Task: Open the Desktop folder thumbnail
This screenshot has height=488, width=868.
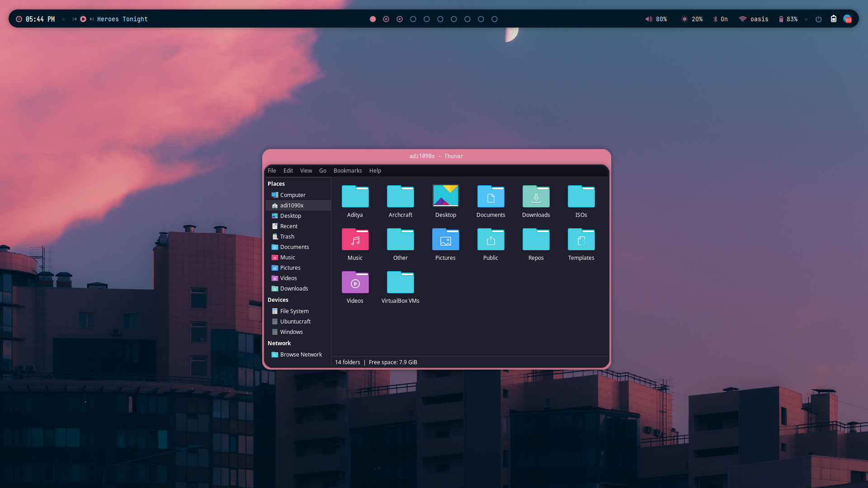Action: point(445,196)
